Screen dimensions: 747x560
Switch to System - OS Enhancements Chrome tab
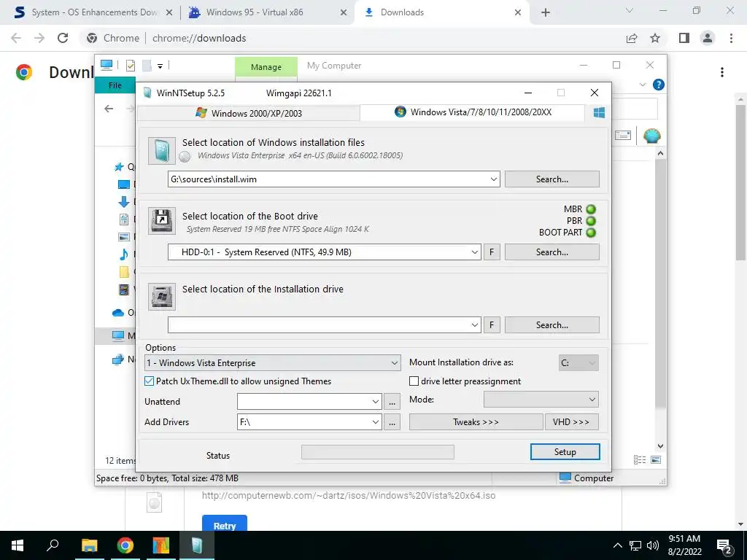[x=93, y=12]
